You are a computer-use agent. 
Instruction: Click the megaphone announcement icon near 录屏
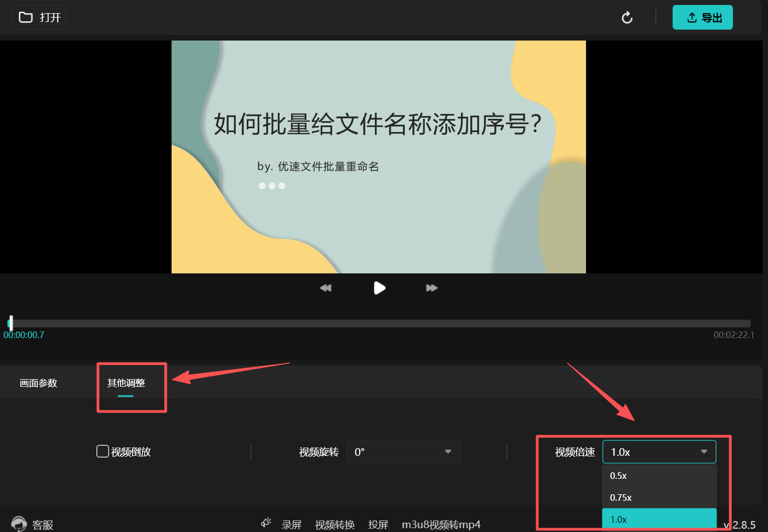tap(266, 523)
